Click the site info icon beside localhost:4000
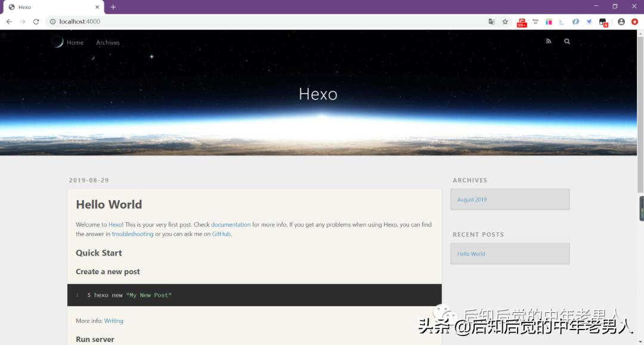Image resolution: width=644 pixels, height=345 pixels. click(53, 21)
